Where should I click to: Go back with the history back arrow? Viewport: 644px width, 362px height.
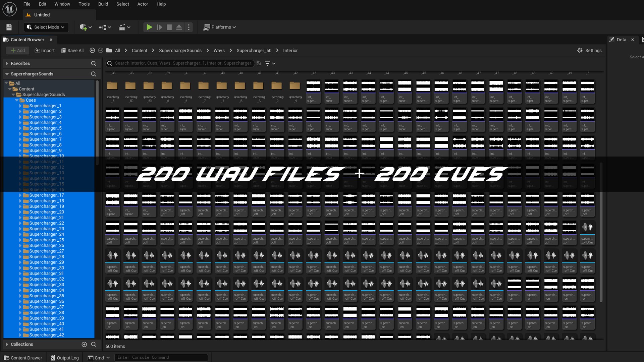[x=92, y=50]
